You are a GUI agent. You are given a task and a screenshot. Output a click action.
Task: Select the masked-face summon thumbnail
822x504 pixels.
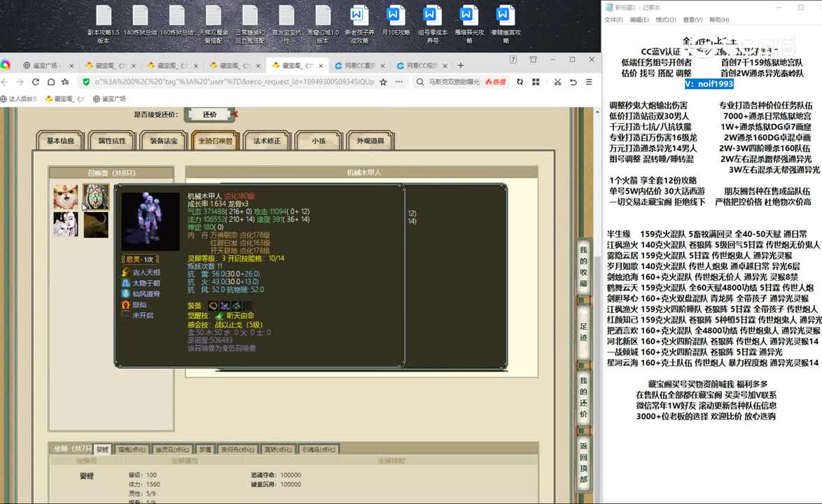[x=96, y=197]
